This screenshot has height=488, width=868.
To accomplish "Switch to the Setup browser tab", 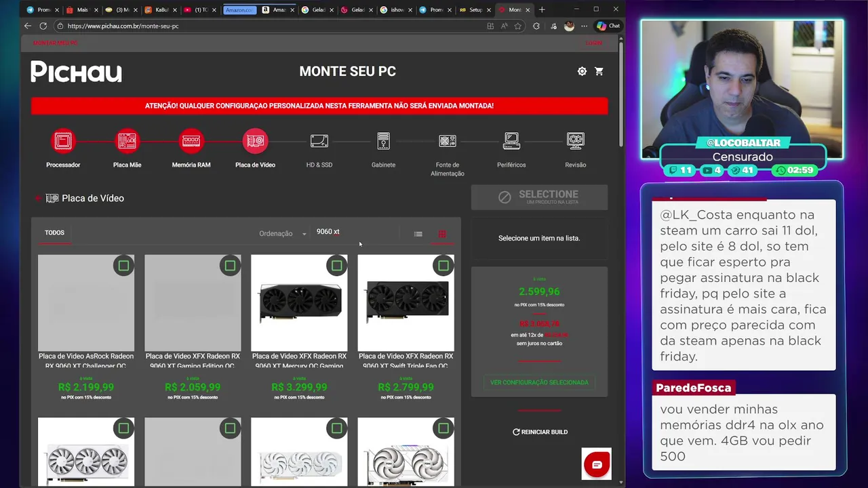I will 473,9.
